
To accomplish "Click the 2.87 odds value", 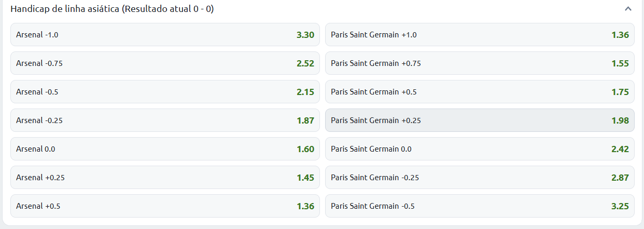I will 620,178.
